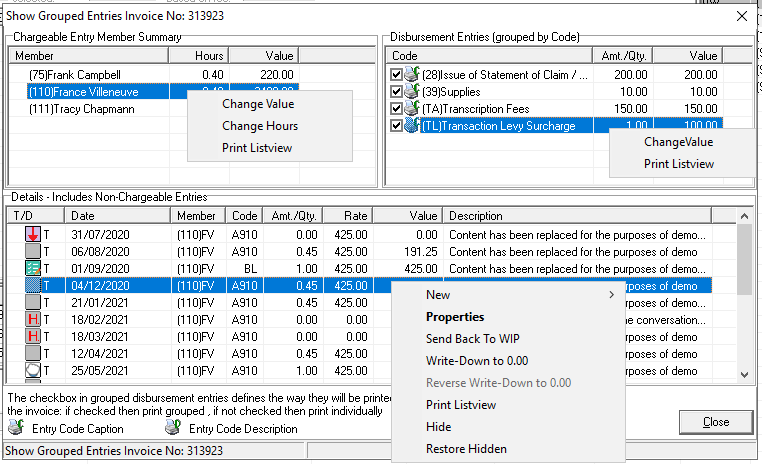Select the 12/04/2021 date cell
This screenshot has height=464, width=762.
[x=101, y=354]
